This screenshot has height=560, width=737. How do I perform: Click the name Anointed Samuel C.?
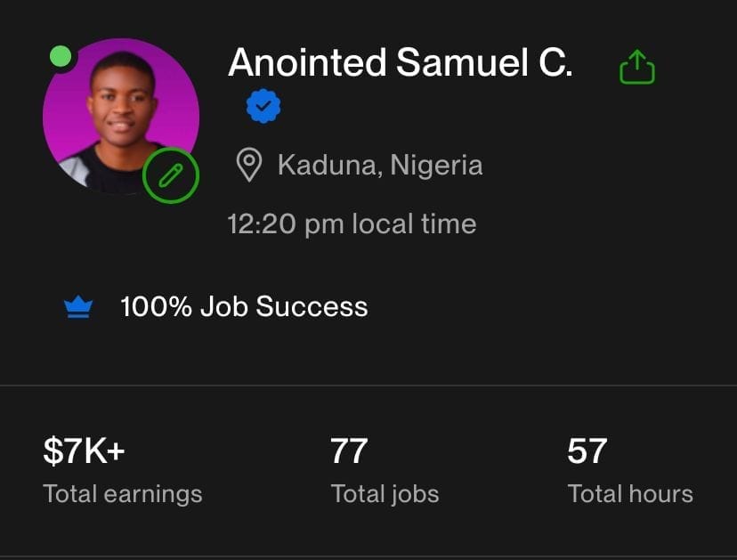point(401,63)
